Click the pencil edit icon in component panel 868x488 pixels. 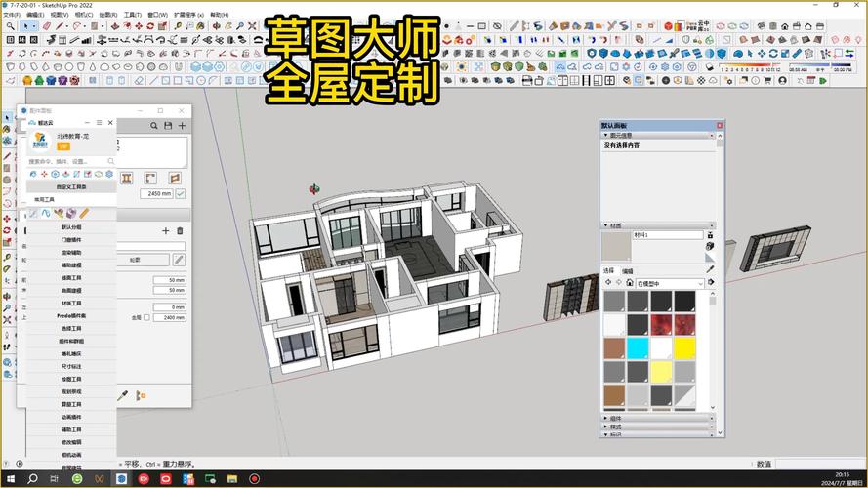(x=179, y=260)
